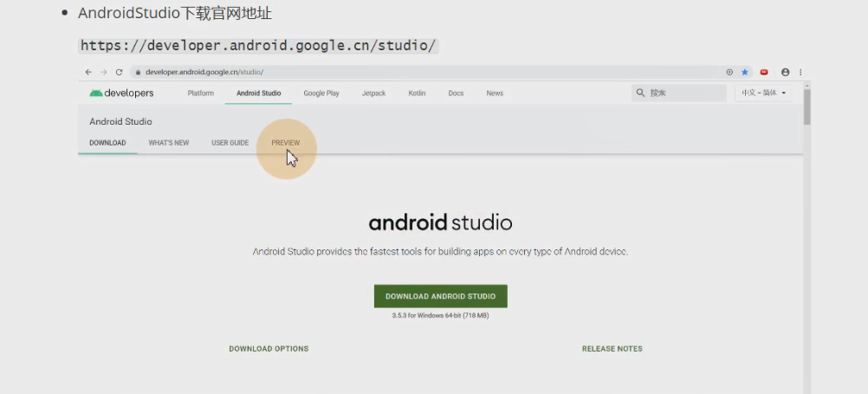Click the search magnifier icon
Viewport: 868px width, 394px height.
(640, 93)
